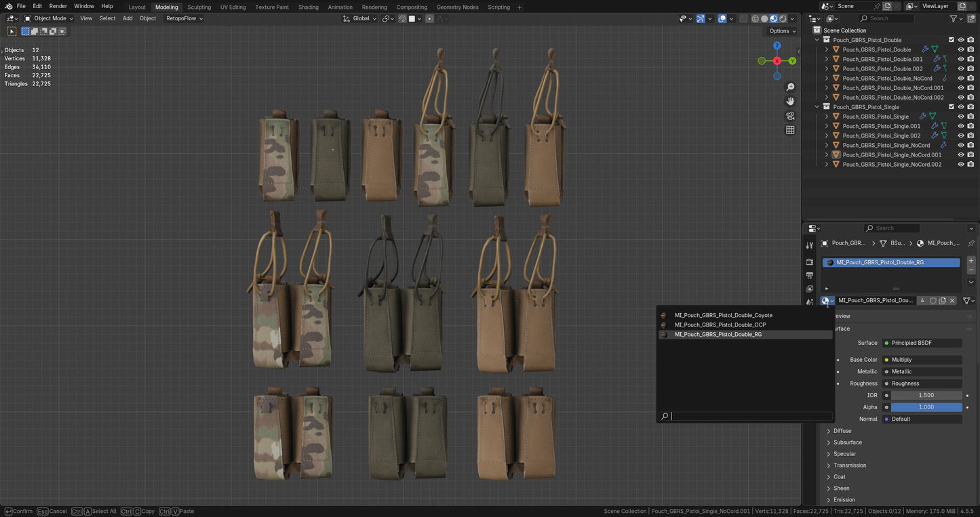
Task: Toggle the camera view icon
Action: [x=790, y=116]
